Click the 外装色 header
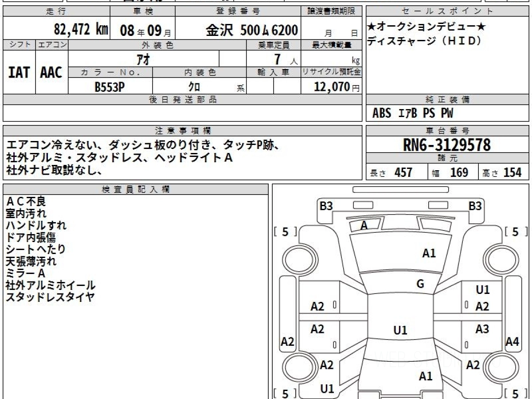This screenshot has height=399, width=532. click(x=157, y=45)
